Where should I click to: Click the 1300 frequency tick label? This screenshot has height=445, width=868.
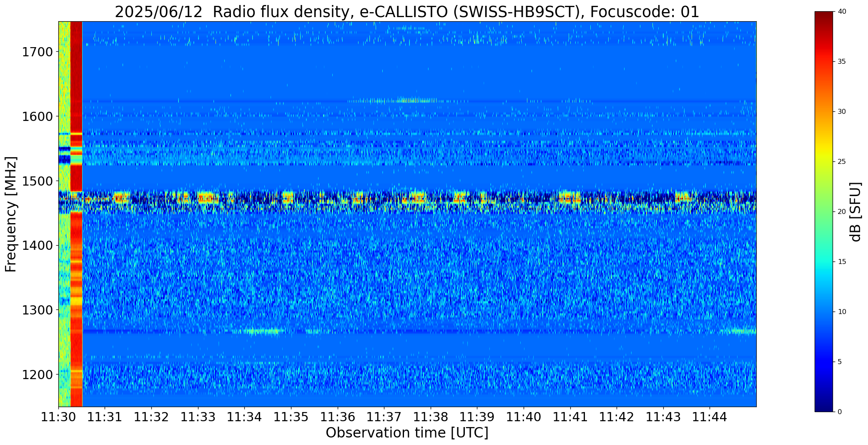[37, 310]
